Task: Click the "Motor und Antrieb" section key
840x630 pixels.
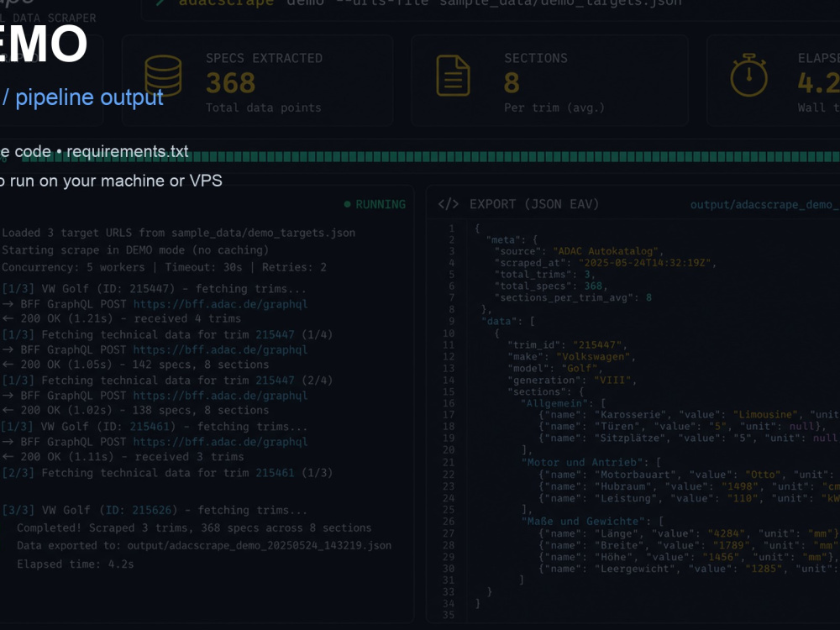Action: pyautogui.click(x=581, y=462)
